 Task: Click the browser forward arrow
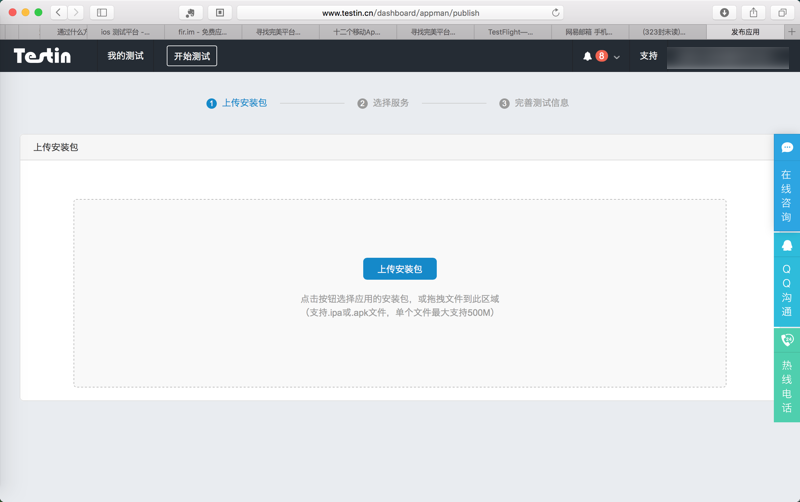[76, 12]
